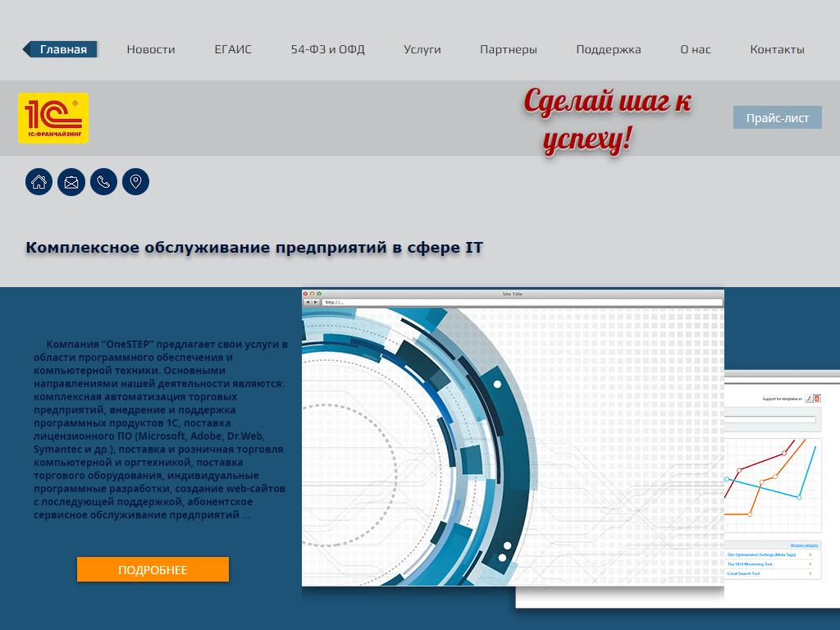
Task: Open the О нас page
Action: coord(696,49)
